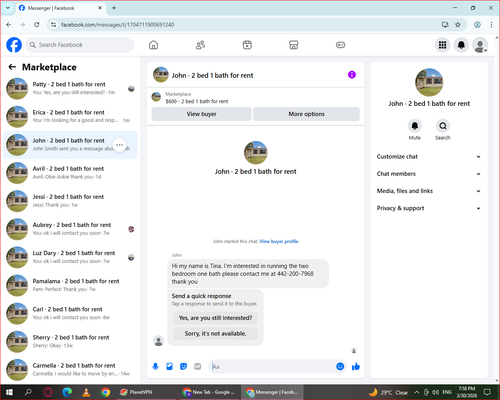
Task: Open a new browser tab plus
Action: click(114, 8)
